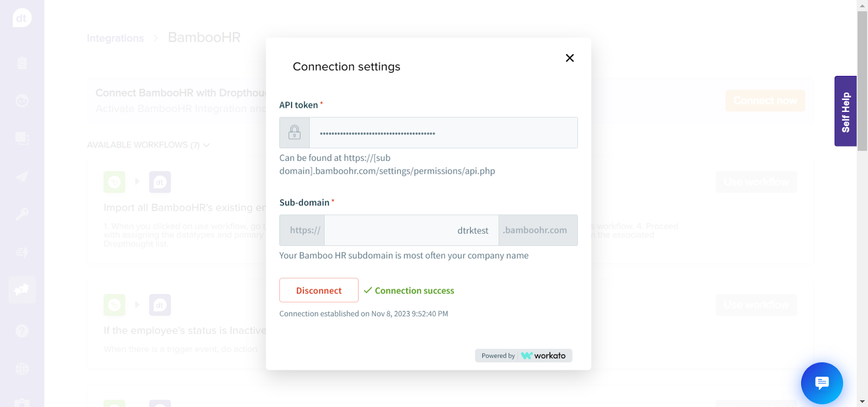Open the smiley face sidebar icon
Viewport: 868px width, 407px height.
point(22,101)
